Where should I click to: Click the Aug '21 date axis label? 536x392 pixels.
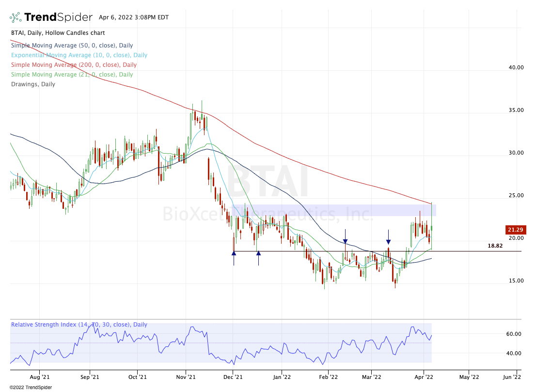coord(40,377)
